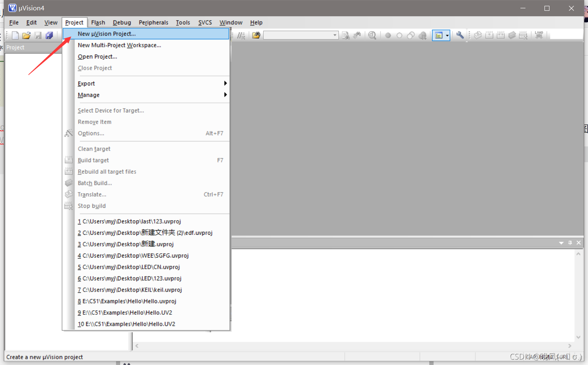
Task: Expand the Manage submenu arrow
Action: coord(225,95)
